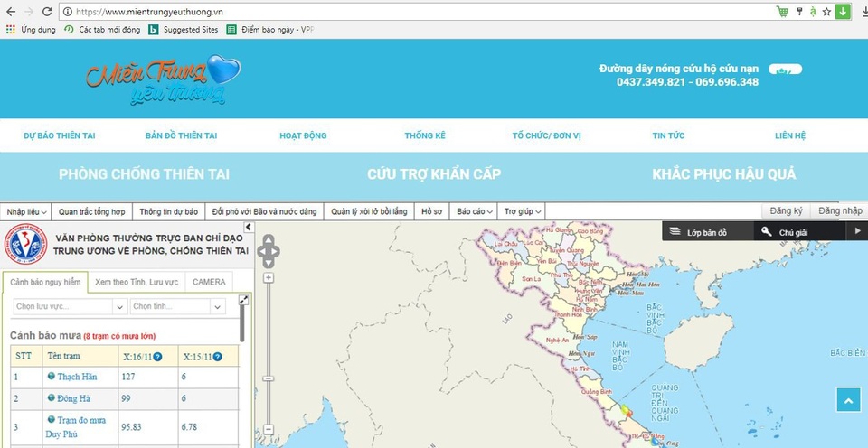
Task: Open the Chọn tỉnh province dropdown
Action: [x=177, y=307]
